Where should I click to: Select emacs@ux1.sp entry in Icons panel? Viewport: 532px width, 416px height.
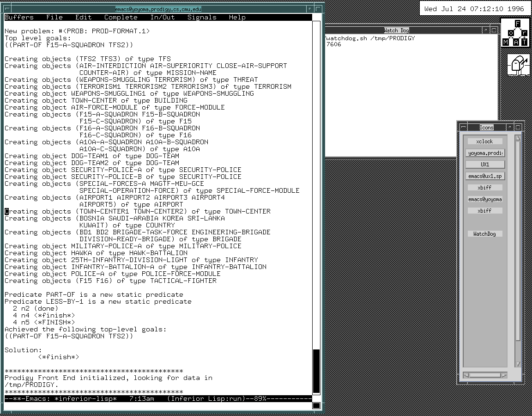(485, 176)
